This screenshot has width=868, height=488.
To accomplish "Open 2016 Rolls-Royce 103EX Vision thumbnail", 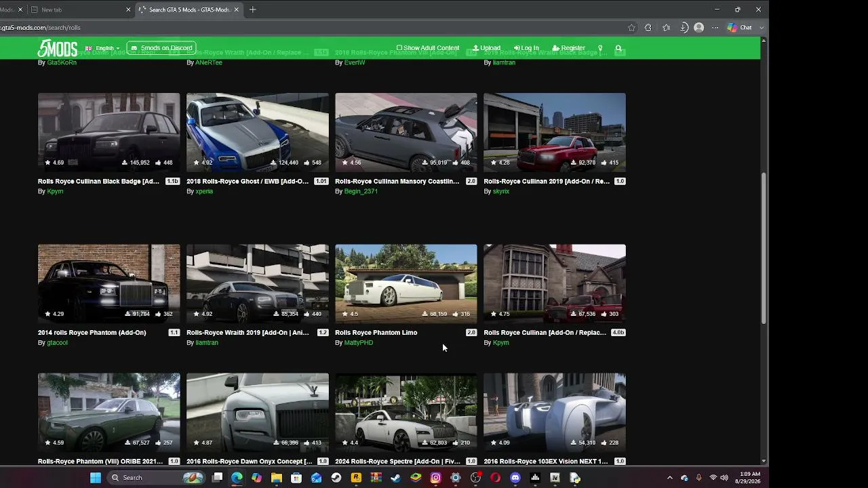I will (x=555, y=412).
